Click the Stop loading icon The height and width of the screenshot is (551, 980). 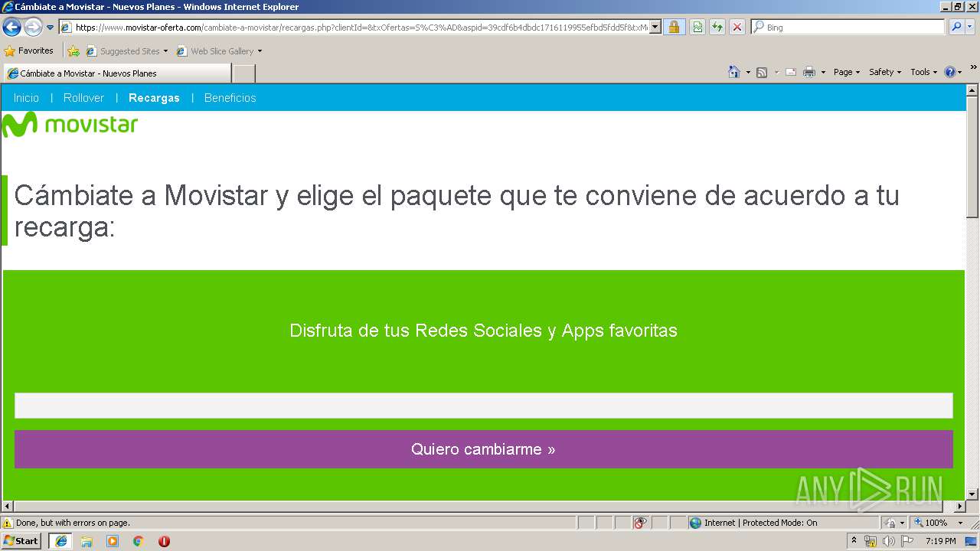[737, 28]
